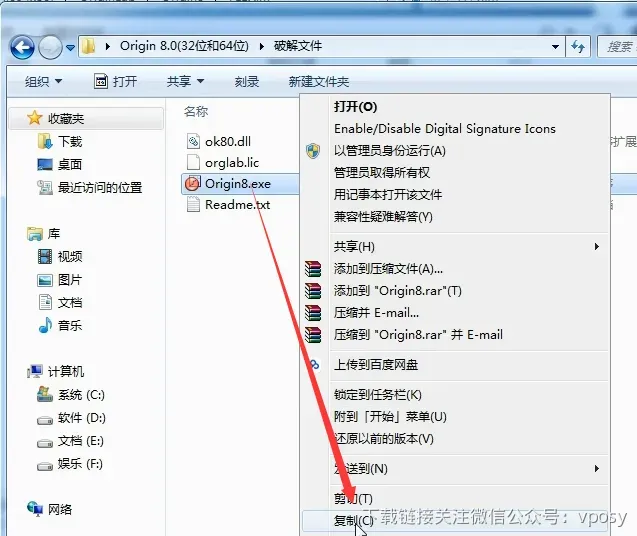Viewport: 637px width, 536px height.
Task: Choose 锁定到任务栏(K) from context menu
Action: point(455,395)
